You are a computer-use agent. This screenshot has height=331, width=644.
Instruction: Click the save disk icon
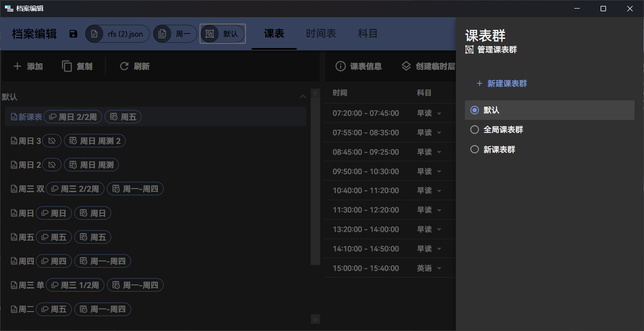pyautogui.click(x=73, y=34)
